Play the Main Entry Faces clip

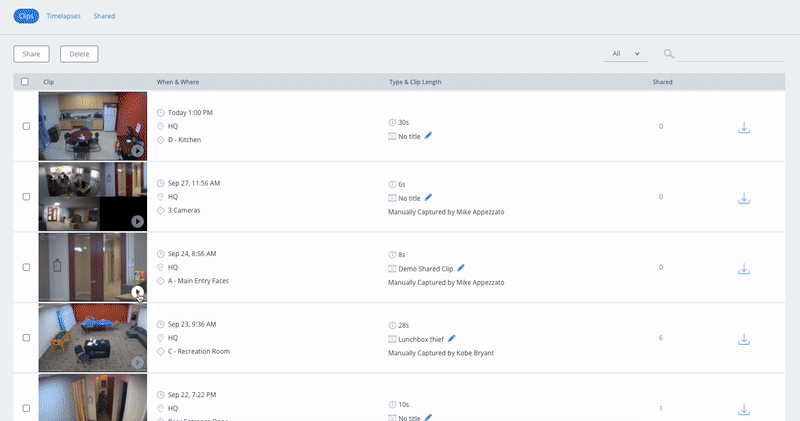pos(137,292)
